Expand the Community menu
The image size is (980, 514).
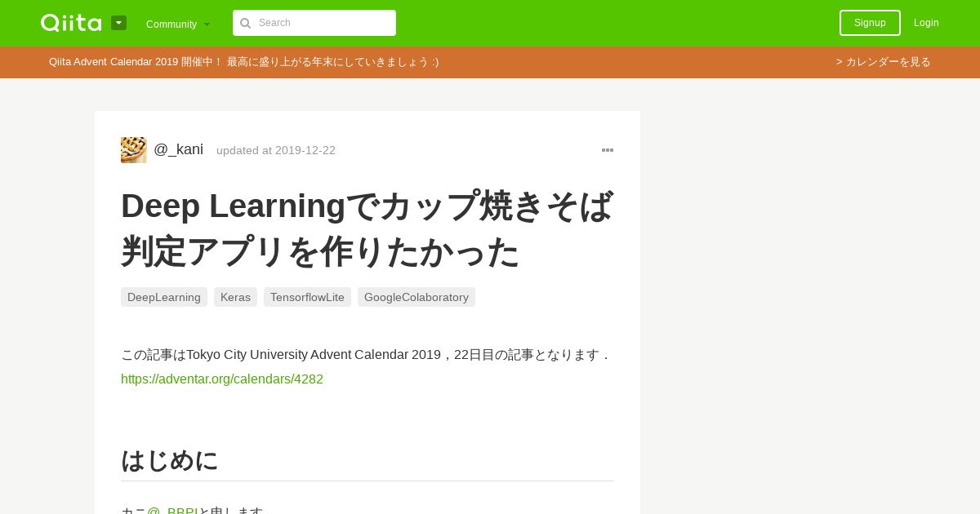178,24
